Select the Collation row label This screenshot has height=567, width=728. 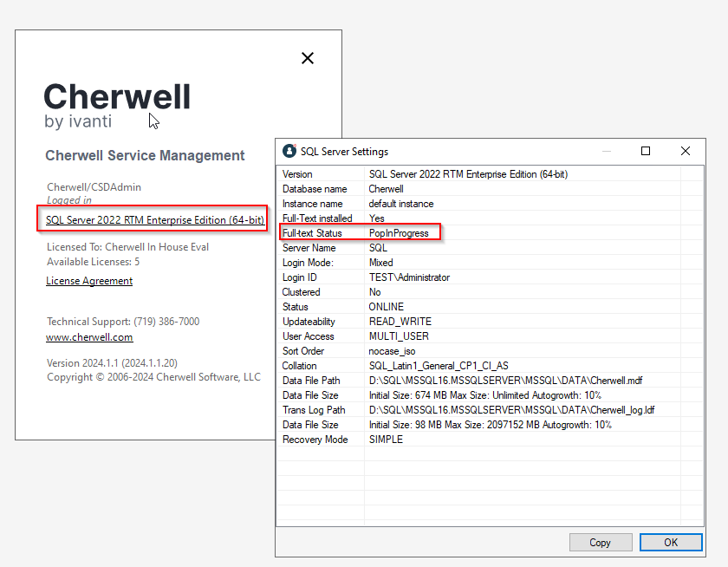point(300,366)
